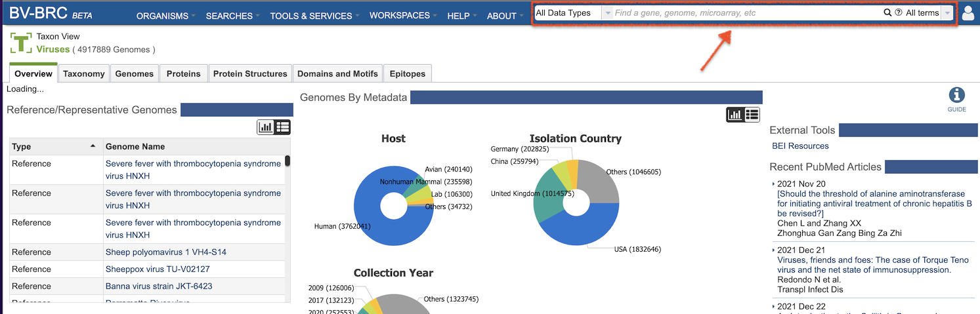The width and height of the screenshot is (980, 314).
Task: Open the Domains and Motifs tab
Action: [x=337, y=73]
